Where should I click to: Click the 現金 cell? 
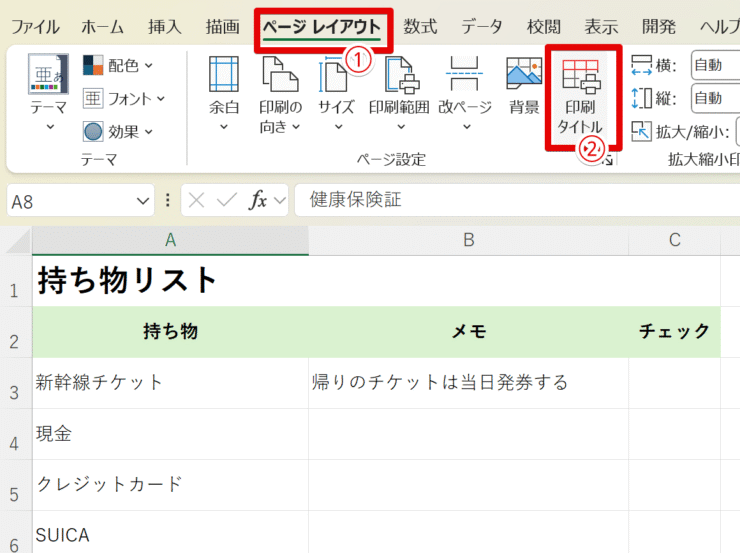point(170,434)
